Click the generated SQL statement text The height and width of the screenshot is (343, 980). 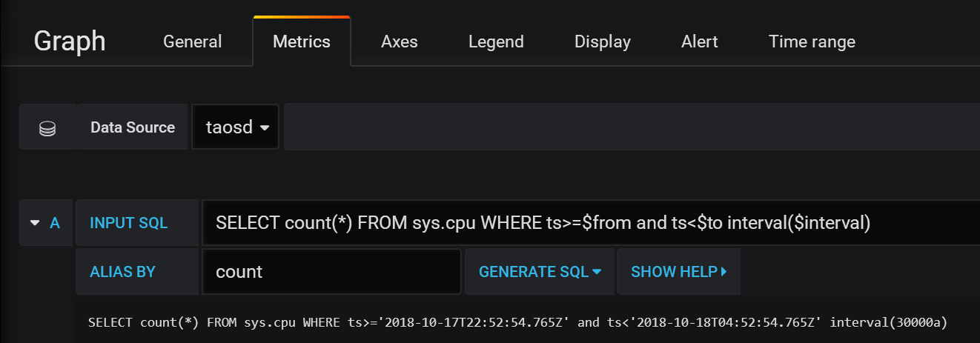tap(517, 322)
